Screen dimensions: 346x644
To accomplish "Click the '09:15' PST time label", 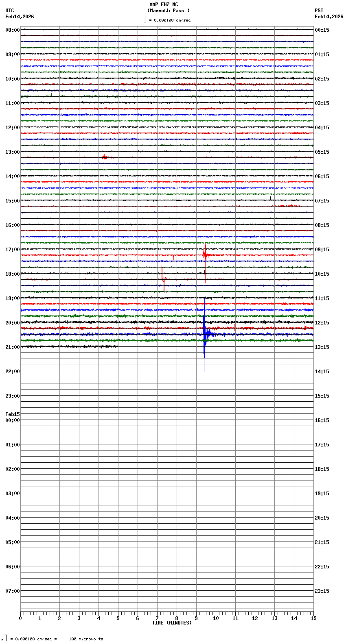I will point(322,250).
